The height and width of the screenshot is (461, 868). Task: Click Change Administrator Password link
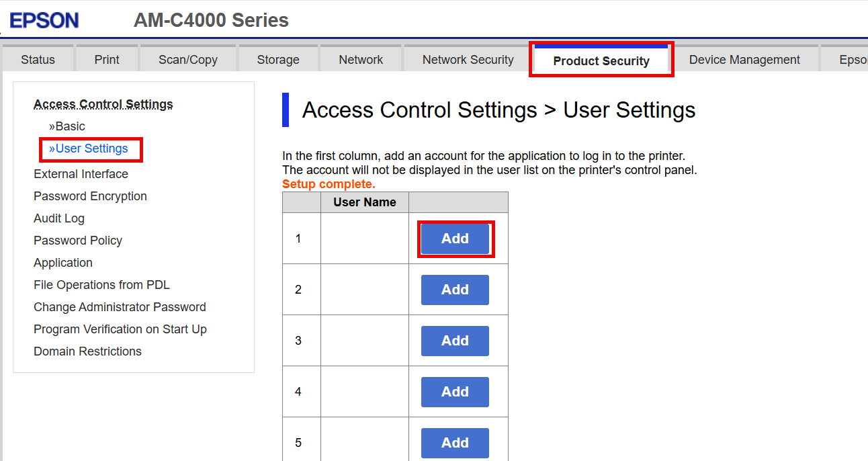tap(120, 307)
